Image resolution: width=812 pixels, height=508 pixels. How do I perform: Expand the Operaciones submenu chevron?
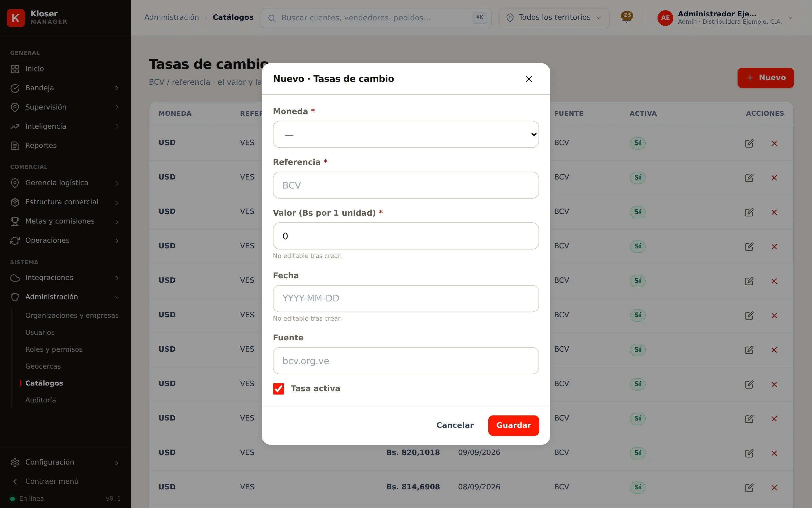(x=117, y=240)
